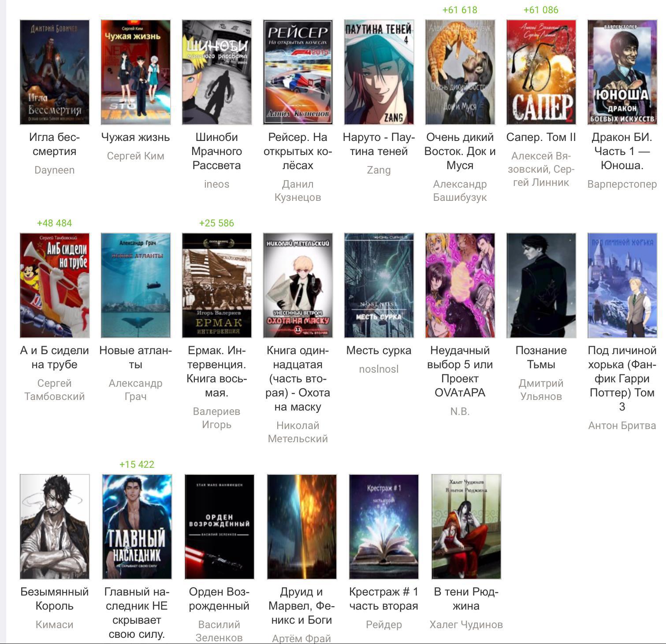
Task: Open the 'Познание Тьмы' title
Action: click(541, 357)
